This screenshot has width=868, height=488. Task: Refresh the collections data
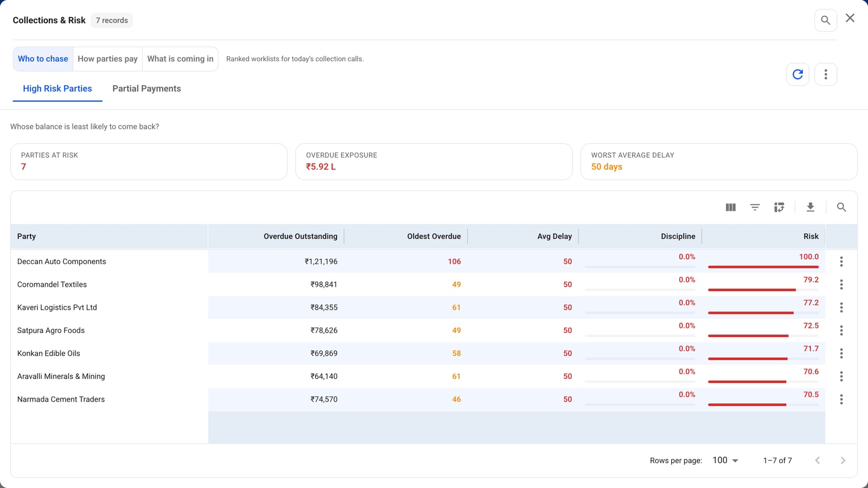pos(797,74)
